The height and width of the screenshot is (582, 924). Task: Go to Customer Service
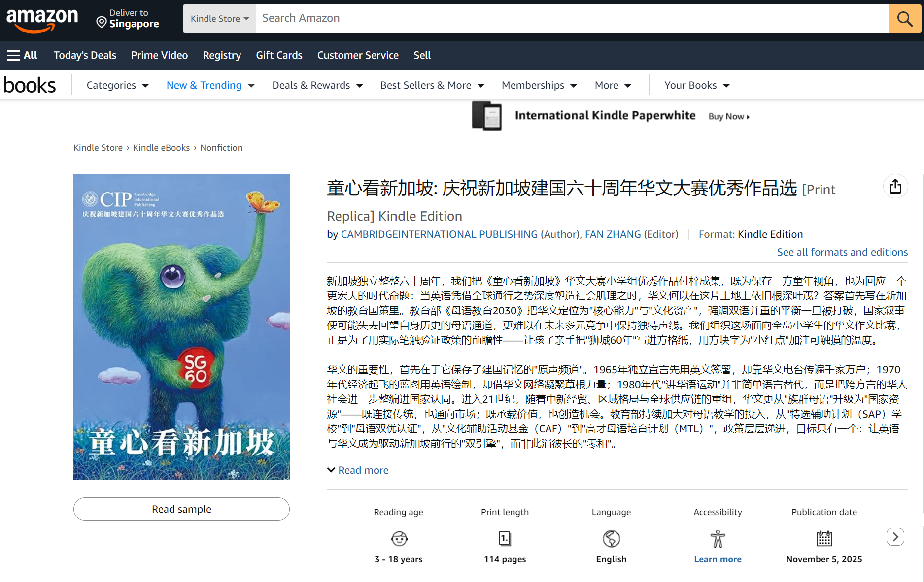[358, 55]
